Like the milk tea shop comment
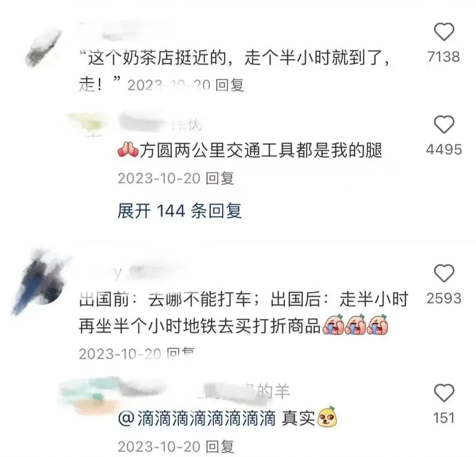The image size is (476, 457). pos(444,32)
